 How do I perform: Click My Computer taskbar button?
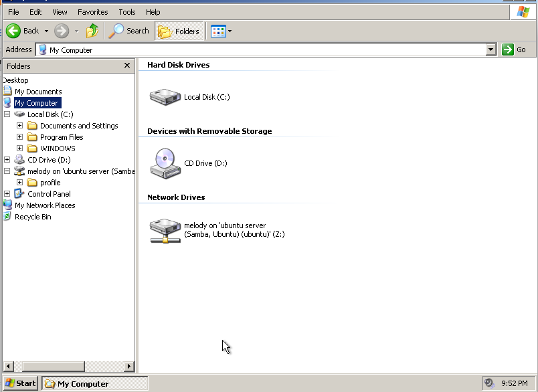95,383
